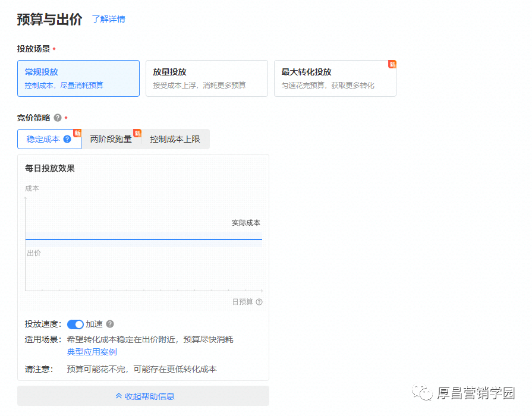Click the 新 badge on 稳定成本 tab
The width and height of the screenshot is (532, 416).
(x=78, y=134)
